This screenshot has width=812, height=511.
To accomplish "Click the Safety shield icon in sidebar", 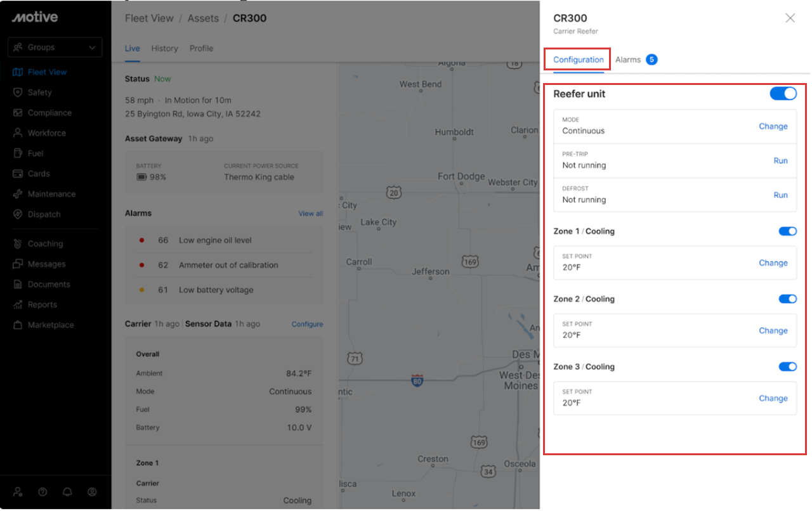I will coord(18,93).
